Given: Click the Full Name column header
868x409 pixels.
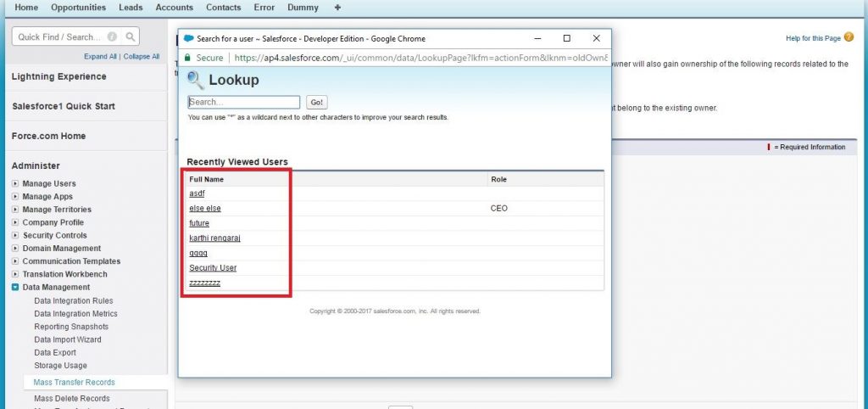Looking at the screenshot, I should pos(207,180).
